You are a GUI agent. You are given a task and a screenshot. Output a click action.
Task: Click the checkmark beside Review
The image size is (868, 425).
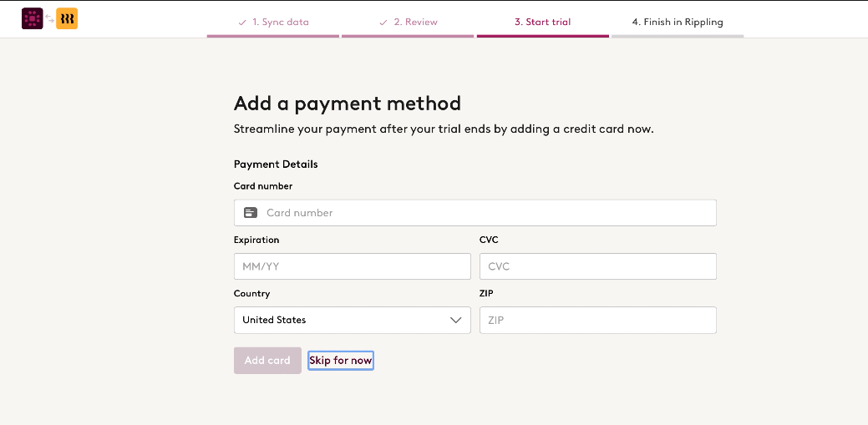click(x=383, y=23)
